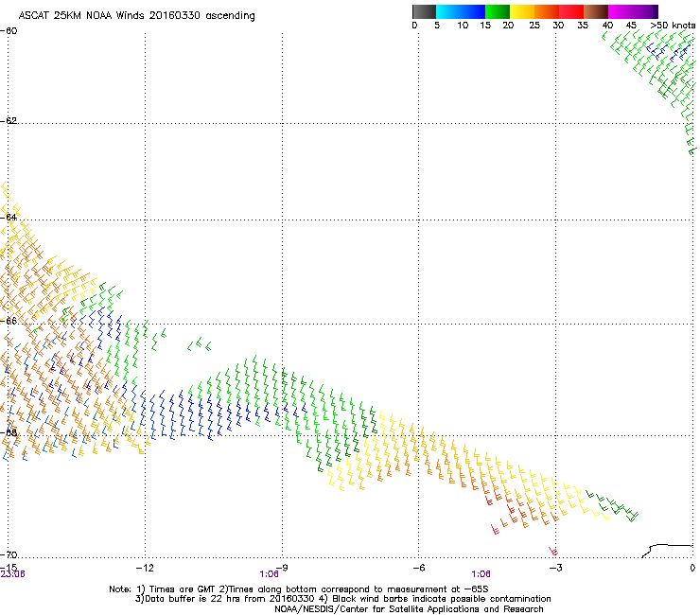
Task: Click the 0 longitude axis label
Action: click(692, 568)
